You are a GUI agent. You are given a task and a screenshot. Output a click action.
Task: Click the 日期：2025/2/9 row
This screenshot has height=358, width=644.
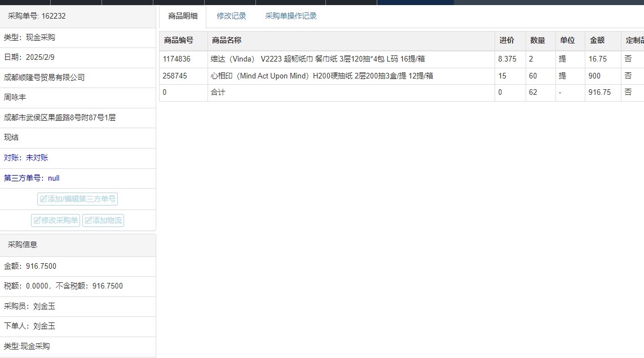click(x=78, y=58)
